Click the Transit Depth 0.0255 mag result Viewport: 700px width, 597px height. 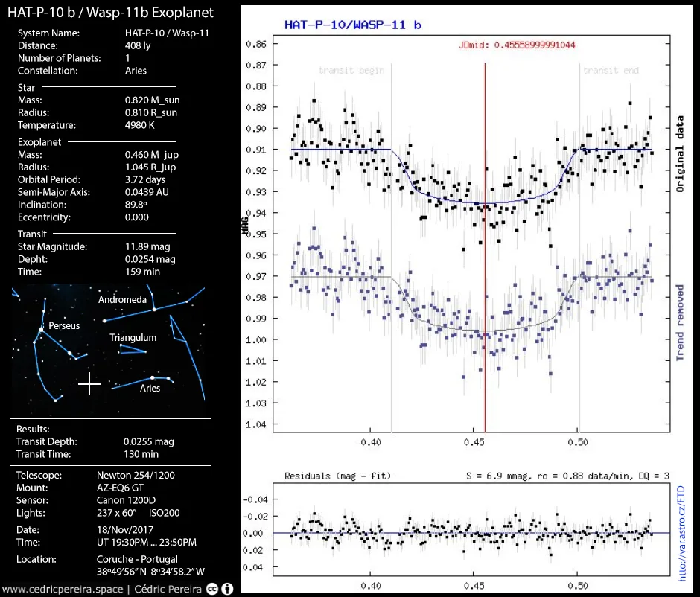pos(150,441)
